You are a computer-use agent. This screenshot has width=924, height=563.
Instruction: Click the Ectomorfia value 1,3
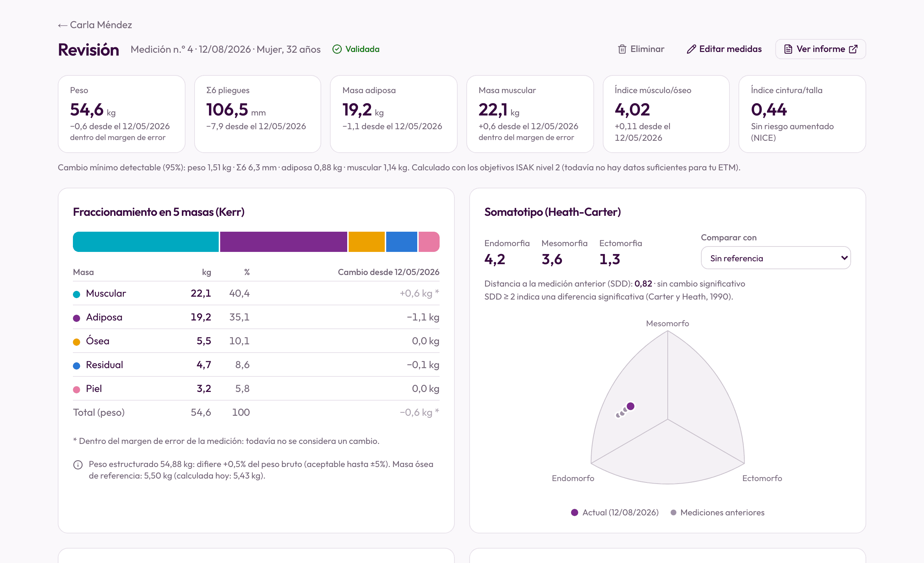click(609, 259)
